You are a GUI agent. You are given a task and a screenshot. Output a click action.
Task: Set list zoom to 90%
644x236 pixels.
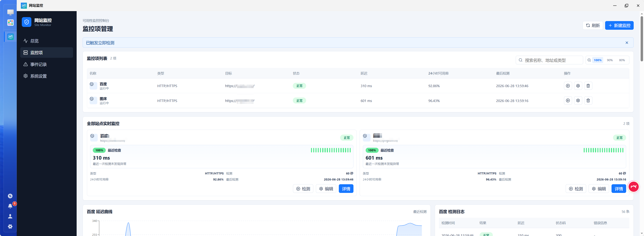point(610,60)
